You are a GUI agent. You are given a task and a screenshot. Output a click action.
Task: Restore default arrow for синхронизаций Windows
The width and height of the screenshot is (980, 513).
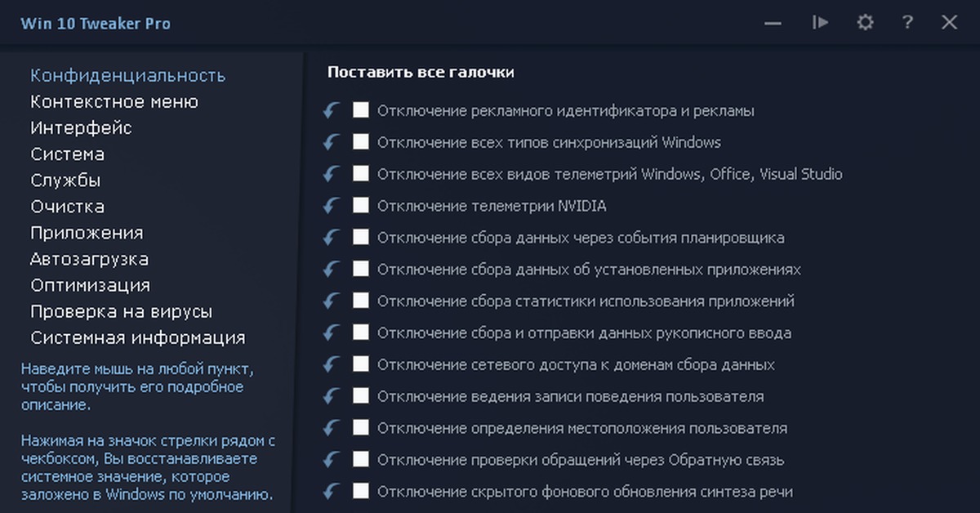[x=331, y=142]
